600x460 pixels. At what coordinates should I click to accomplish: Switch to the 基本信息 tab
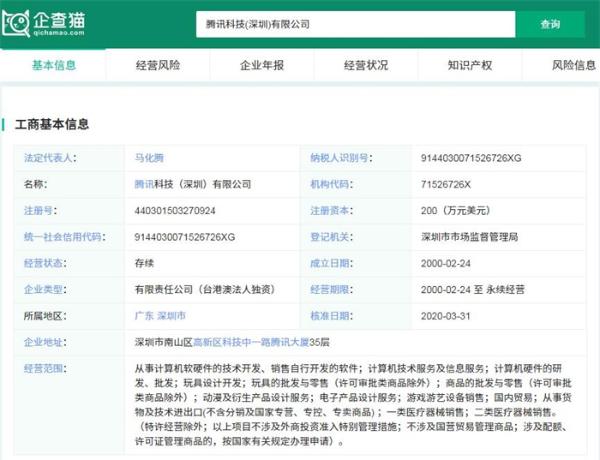tap(54, 65)
